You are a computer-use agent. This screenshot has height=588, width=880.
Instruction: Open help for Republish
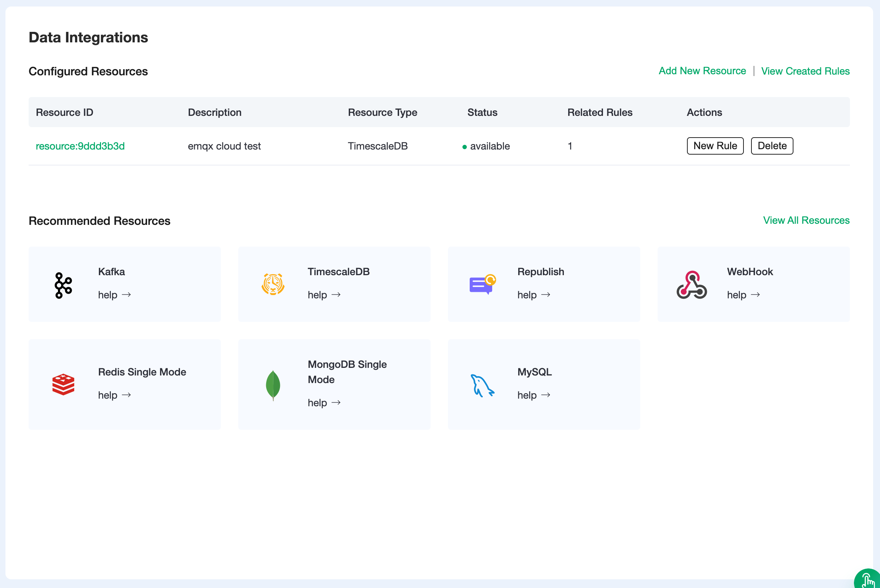(534, 295)
